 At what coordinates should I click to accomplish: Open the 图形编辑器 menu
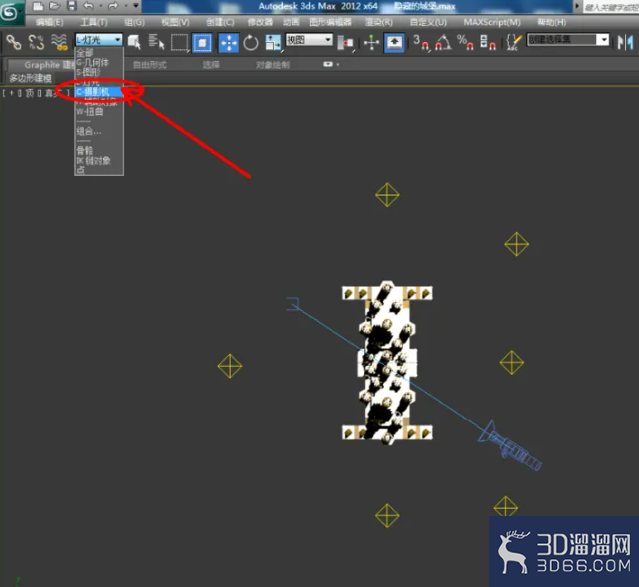(x=331, y=22)
